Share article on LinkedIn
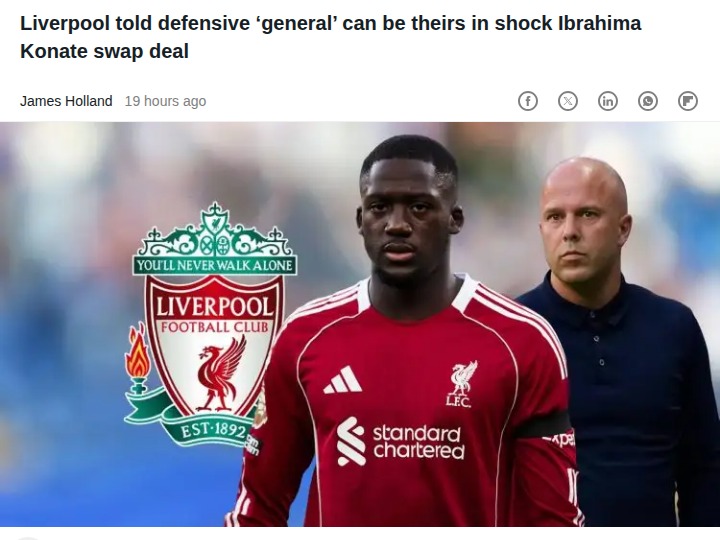This screenshot has height=540, width=720. [608, 101]
